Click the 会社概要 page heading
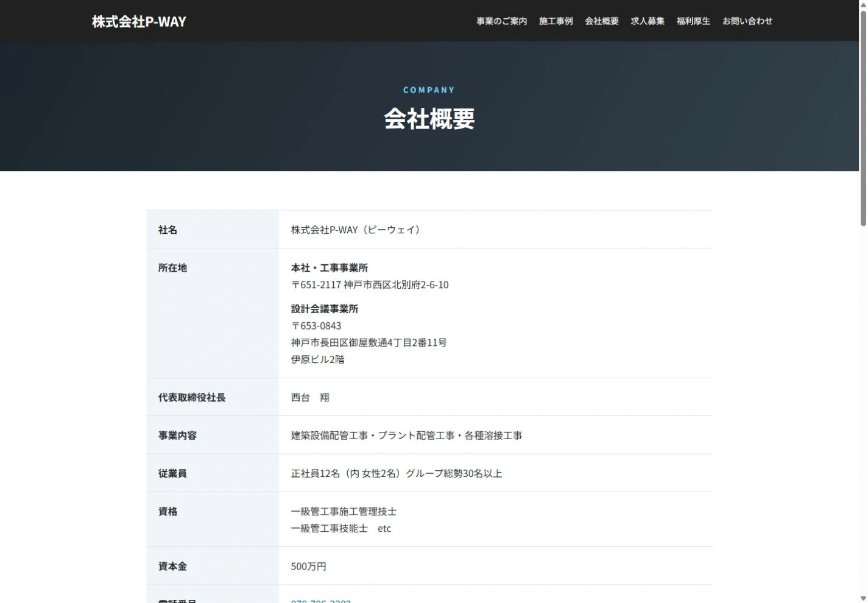868x603 pixels. (429, 119)
